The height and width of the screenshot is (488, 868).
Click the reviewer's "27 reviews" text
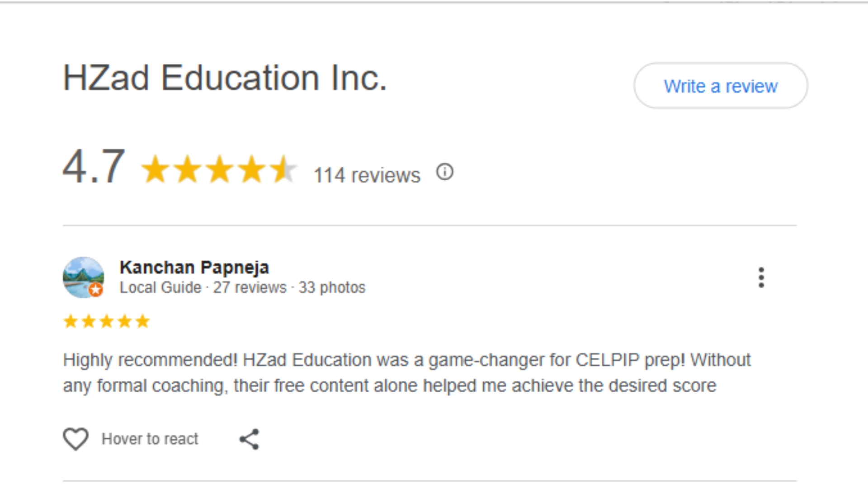[250, 287]
